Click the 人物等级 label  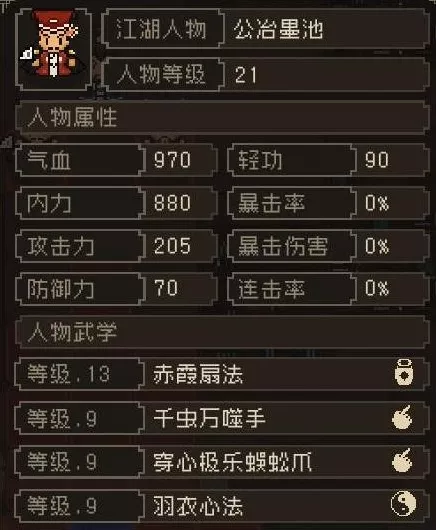162,74
